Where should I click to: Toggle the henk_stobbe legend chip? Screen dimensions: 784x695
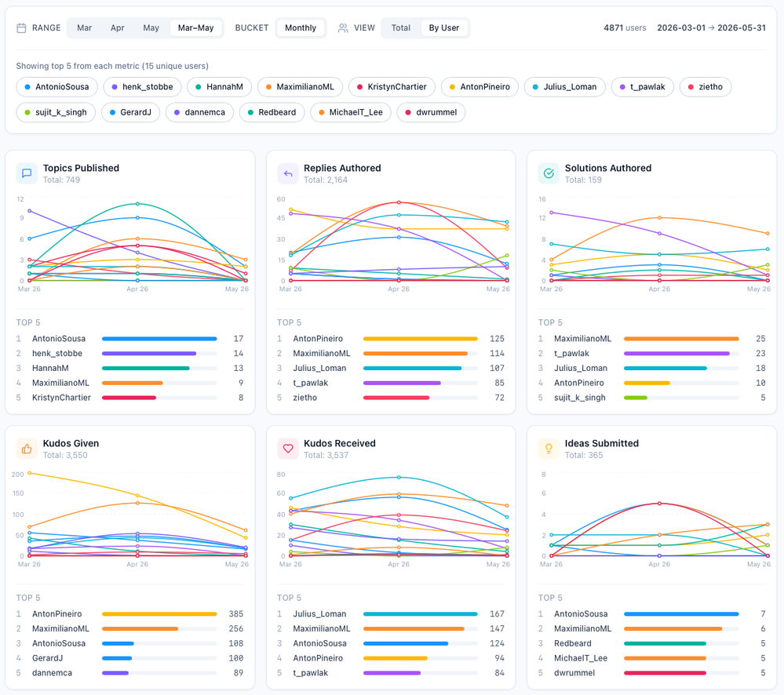[142, 87]
